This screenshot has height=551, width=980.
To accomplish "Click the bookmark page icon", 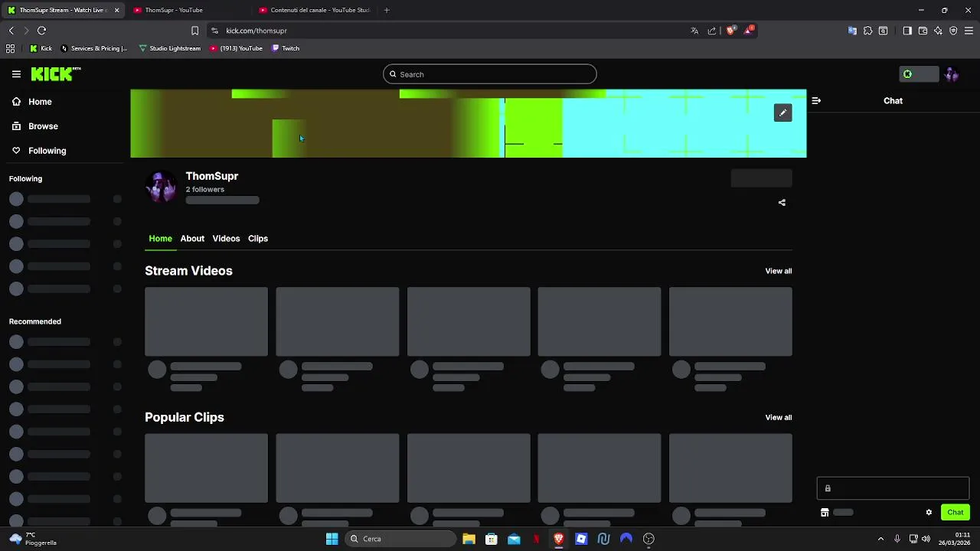I will tap(194, 31).
